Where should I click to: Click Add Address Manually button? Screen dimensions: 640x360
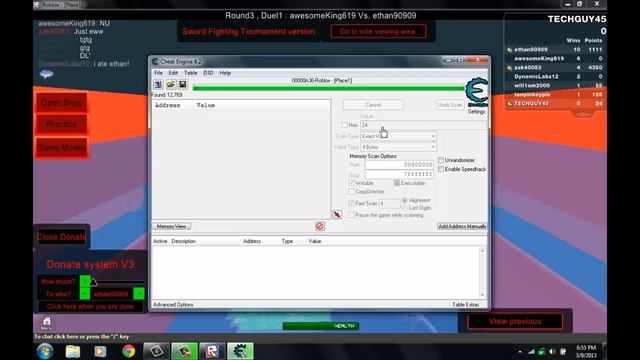tap(462, 226)
